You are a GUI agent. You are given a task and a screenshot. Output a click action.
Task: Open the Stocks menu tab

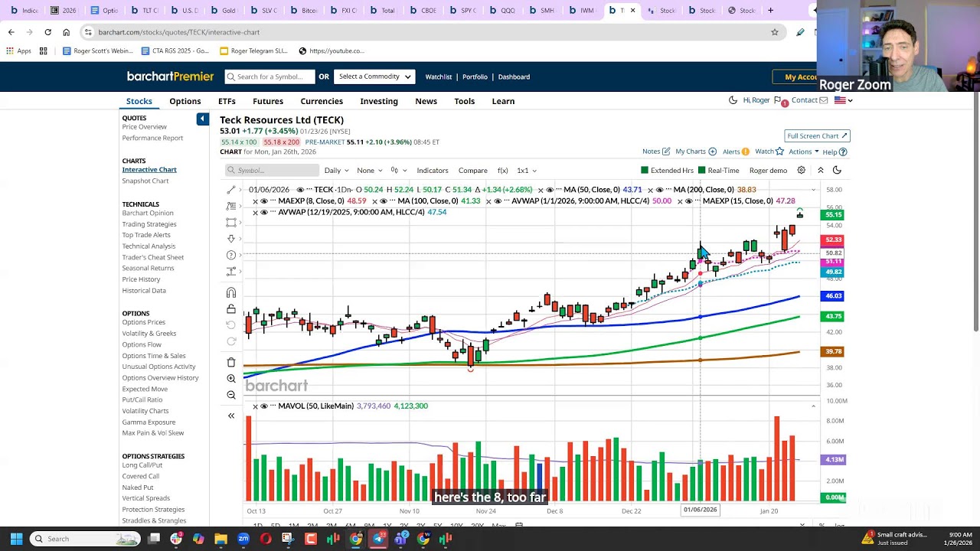(x=139, y=101)
